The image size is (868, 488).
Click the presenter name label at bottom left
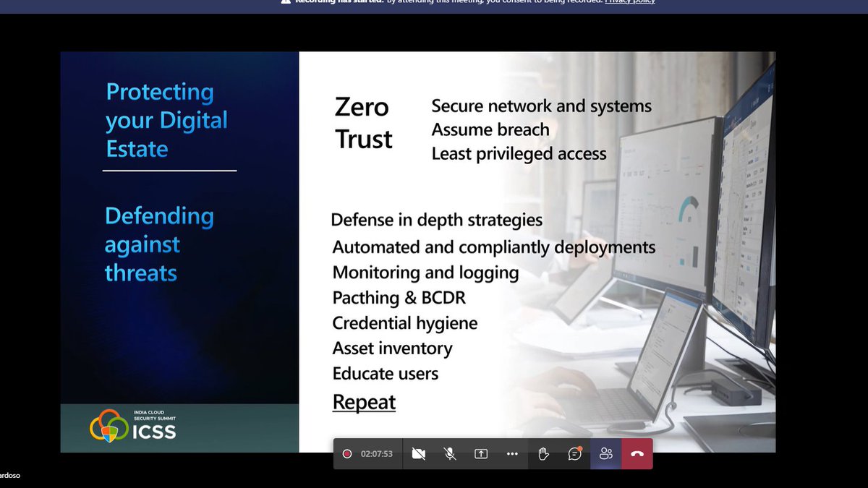(10, 476)
